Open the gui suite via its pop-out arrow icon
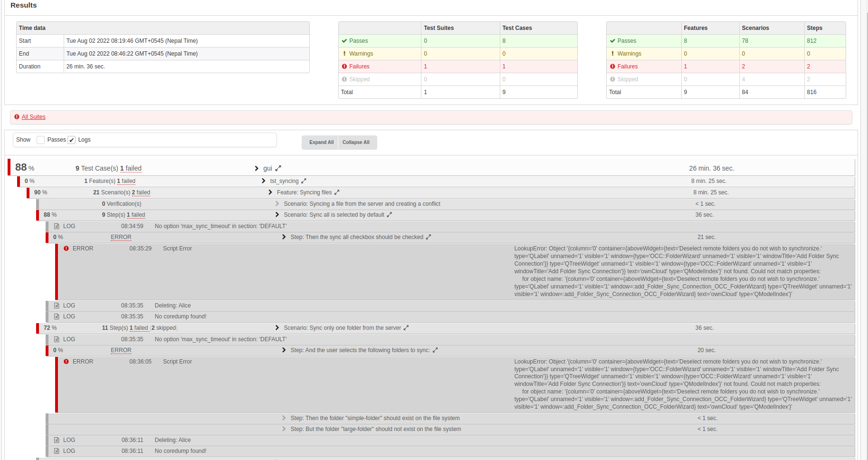Viewport: 868px width, 460px height. tap(278, 168)
